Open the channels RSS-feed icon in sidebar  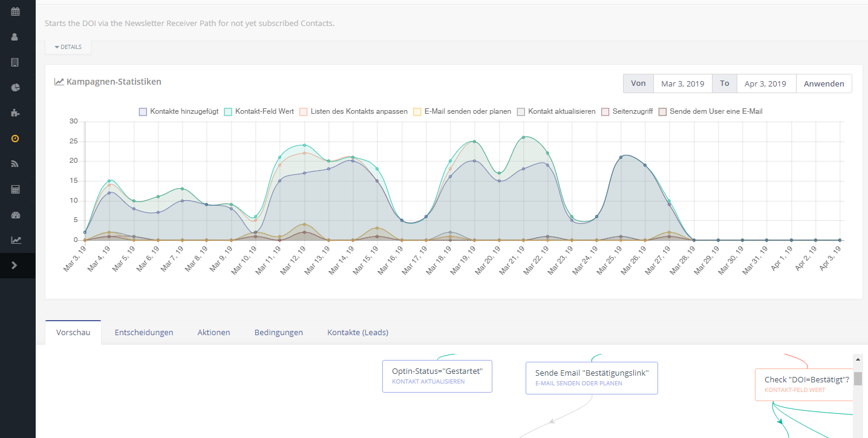point(15,164)
